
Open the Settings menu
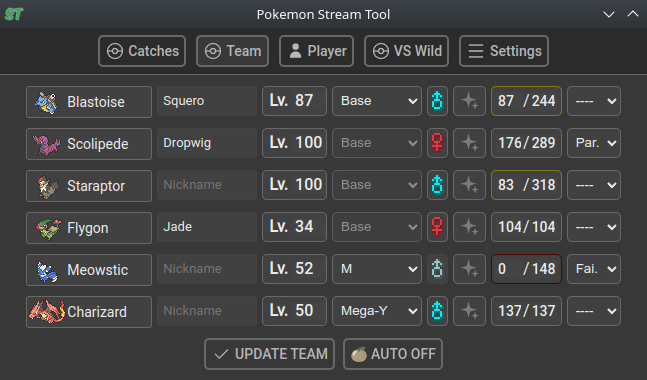tap(504, 51)
